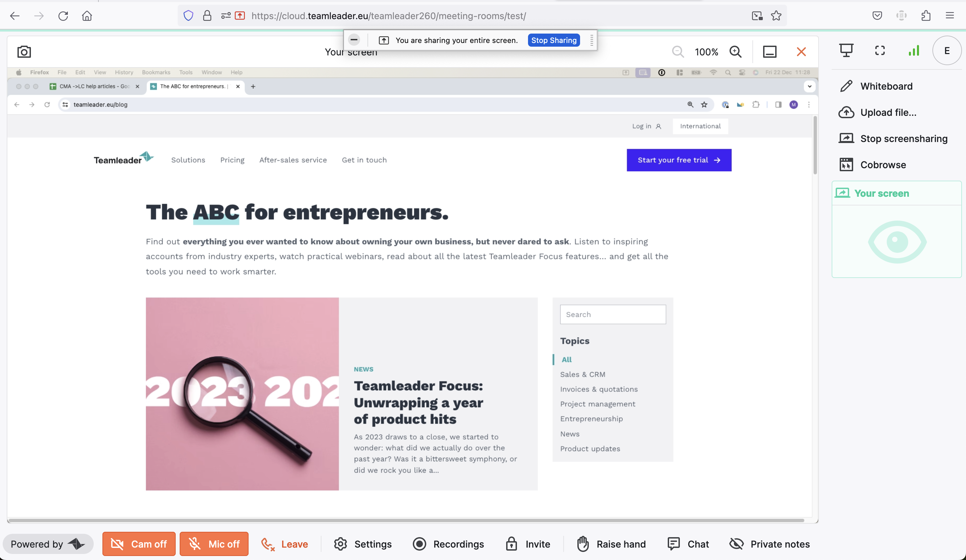Toggle the Mic off button
This screenshot has width=966, height=560.
214,544
